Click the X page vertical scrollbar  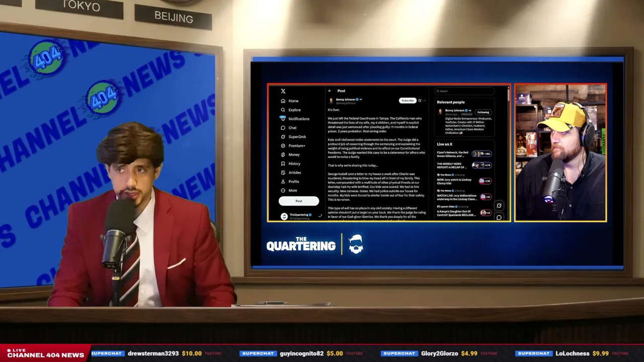pyautogui.click(x=508, y=95)
